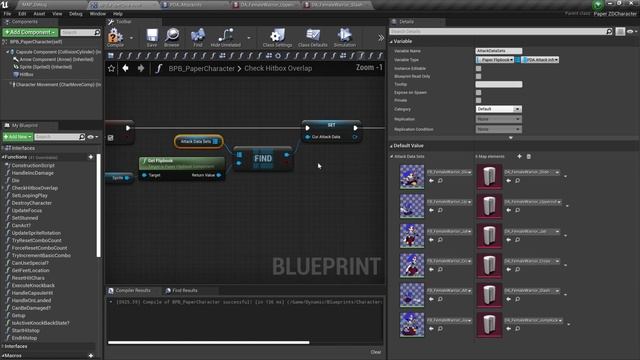Browse to first flipbook key asset magnifier
The height and width of the screenshot is (360, 640).
[x=440, y=180]
